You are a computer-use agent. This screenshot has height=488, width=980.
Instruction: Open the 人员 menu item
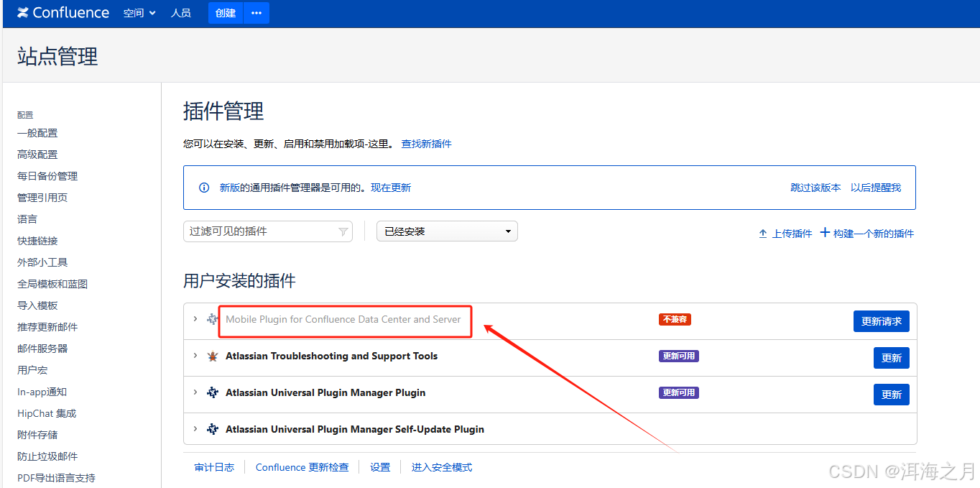click(181, 13)
